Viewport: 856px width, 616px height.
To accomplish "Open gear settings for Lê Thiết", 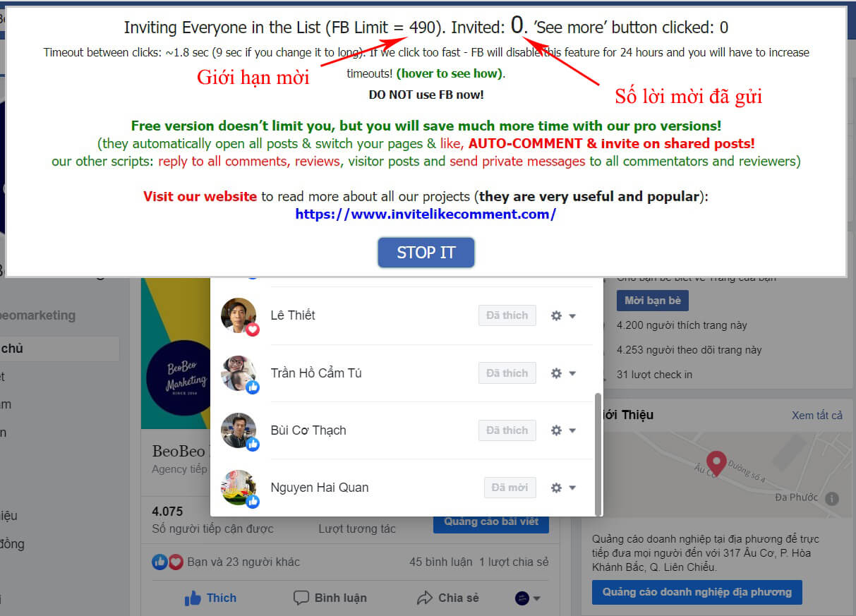I will coord(556,315).
